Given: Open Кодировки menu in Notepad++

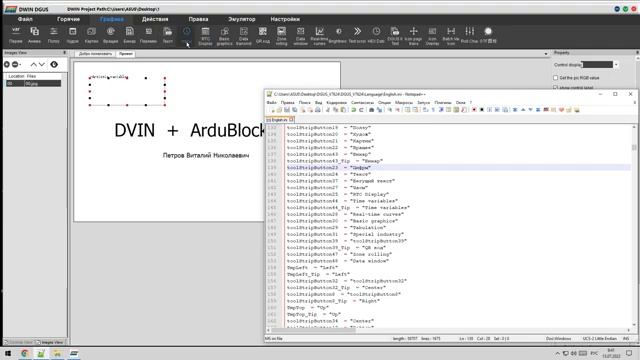Looking at the screenshot, I should coord(336,102).
